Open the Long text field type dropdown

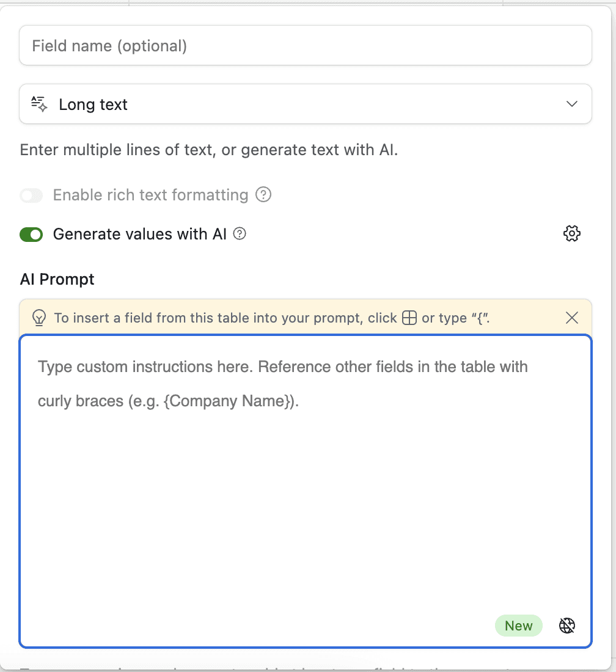click(305, 104)
